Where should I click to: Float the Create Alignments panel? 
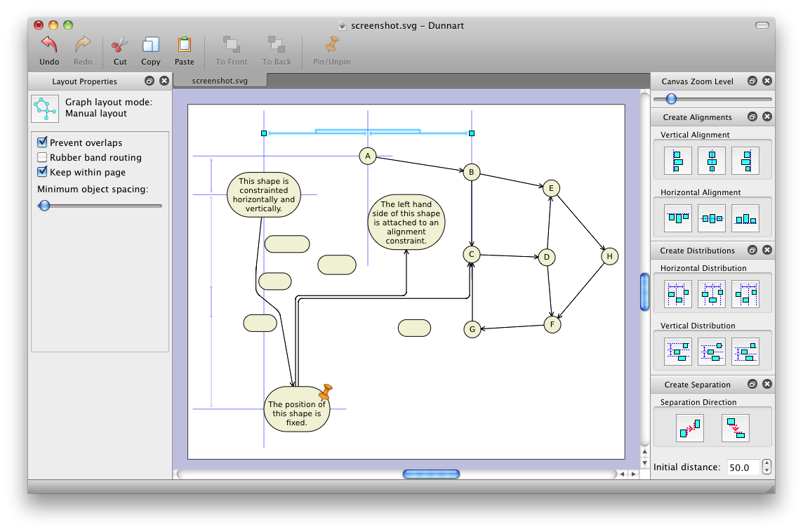point(752,117)
